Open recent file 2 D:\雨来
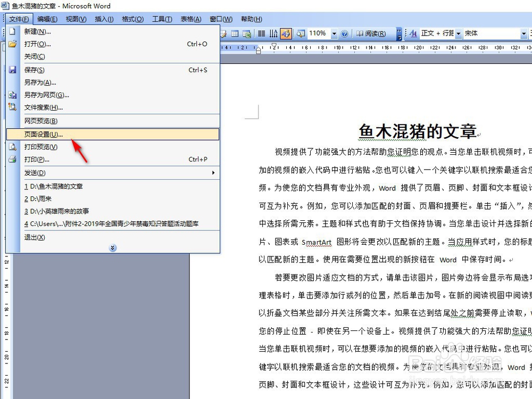This screenshot has height=399, width=532. 113,199
